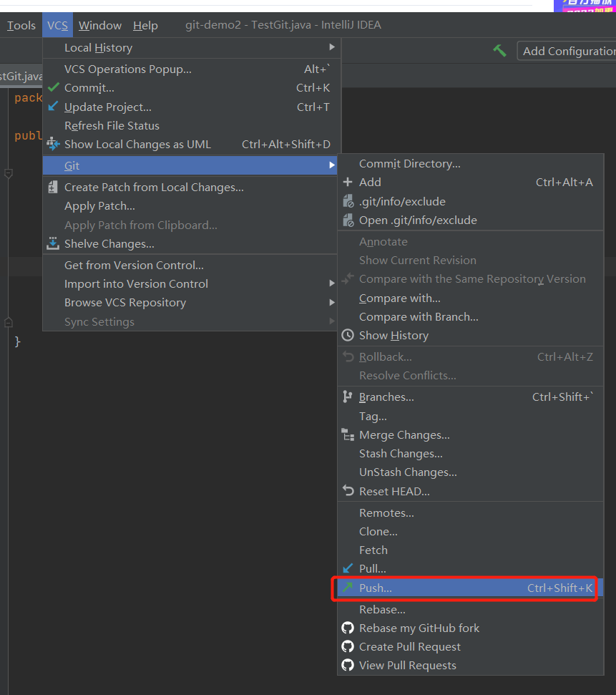Viewport: 616px width, 695px height.
Task: Choose Rebase... entry
Action: [x=471, y=609]
